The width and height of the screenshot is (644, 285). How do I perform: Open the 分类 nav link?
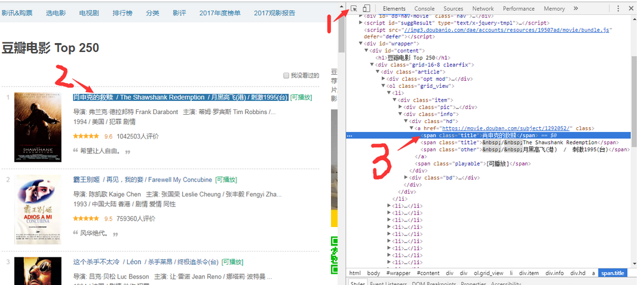[x=152, y=13]
